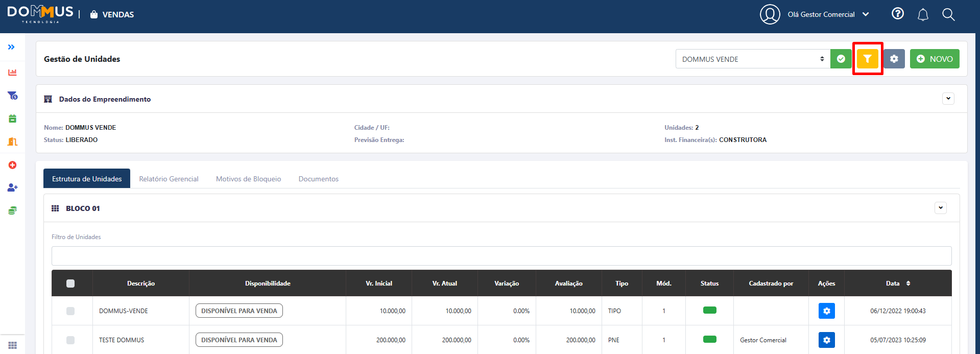Screen dimensions: 980x354
Task: Click the yellow filter funnel button
Action: coord(867,59)
